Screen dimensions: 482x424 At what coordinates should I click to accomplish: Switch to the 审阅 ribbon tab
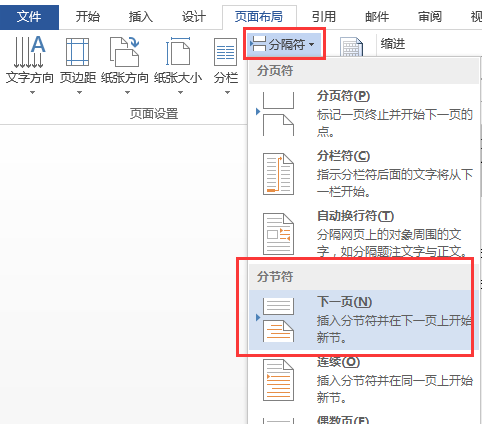(430, 16)
